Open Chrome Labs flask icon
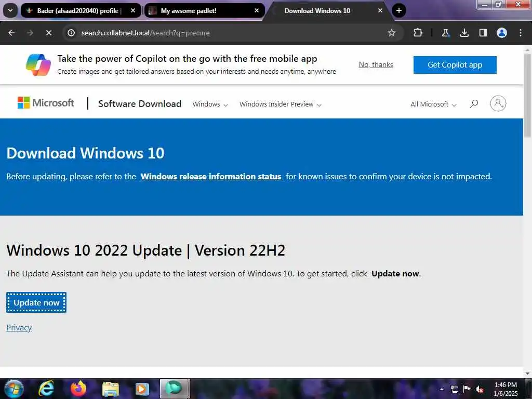The image size is (532, 399). (x=445, y=33)
